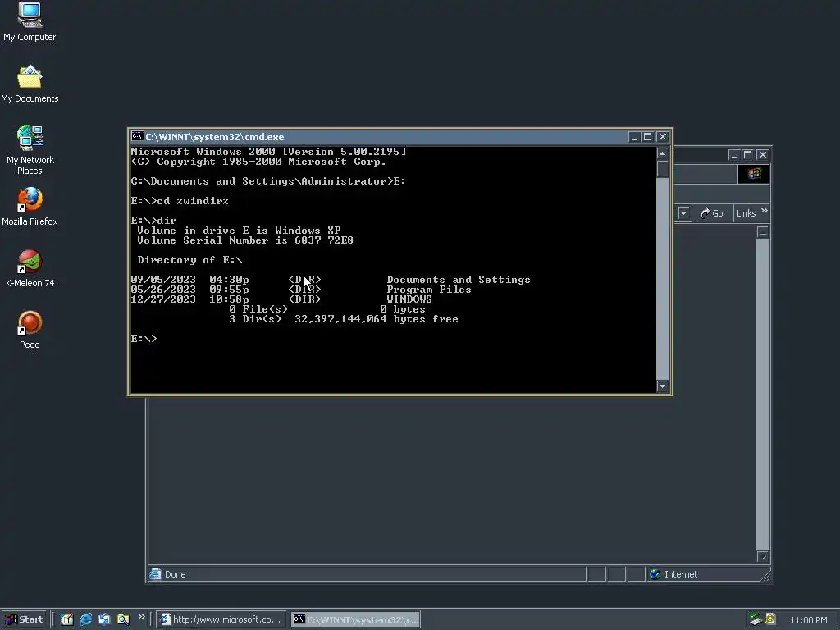Open the Start menu

coord(24,619)
